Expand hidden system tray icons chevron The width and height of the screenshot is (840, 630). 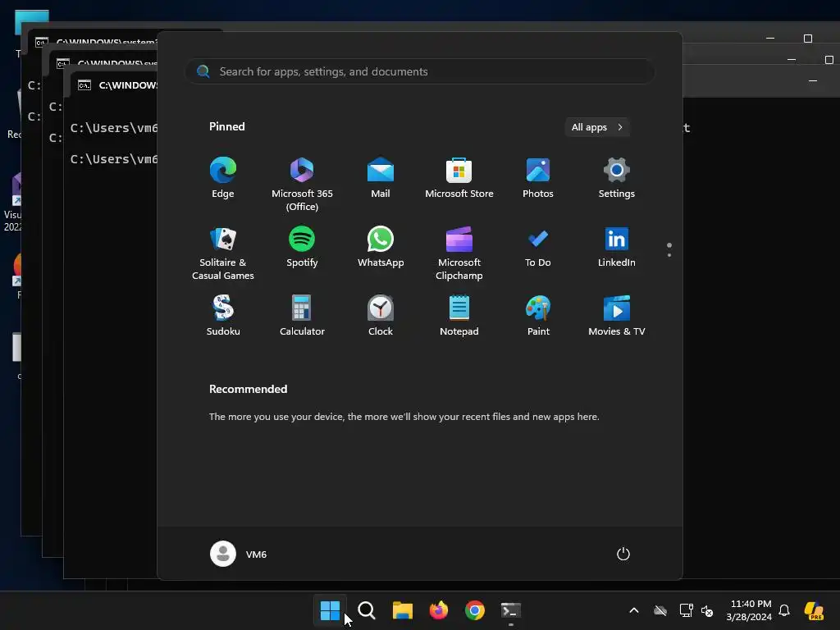[634, 610]
